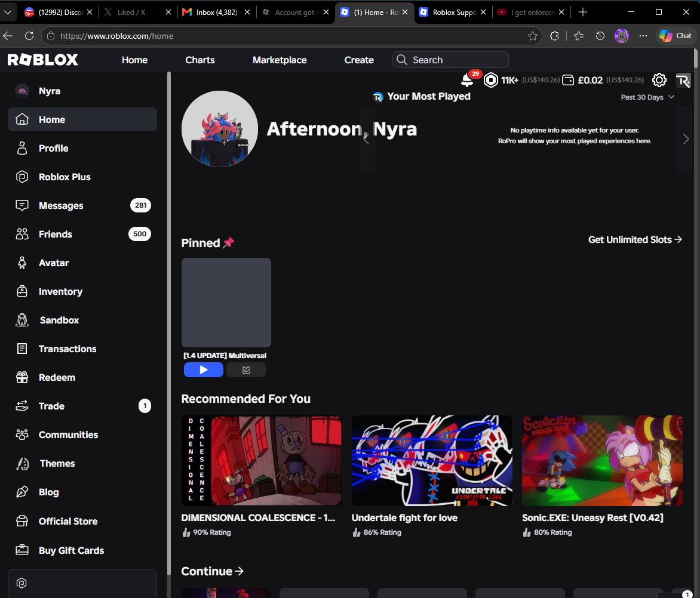Open Sandbox in sidebar

pyautogui.click(x=82, y=320)
